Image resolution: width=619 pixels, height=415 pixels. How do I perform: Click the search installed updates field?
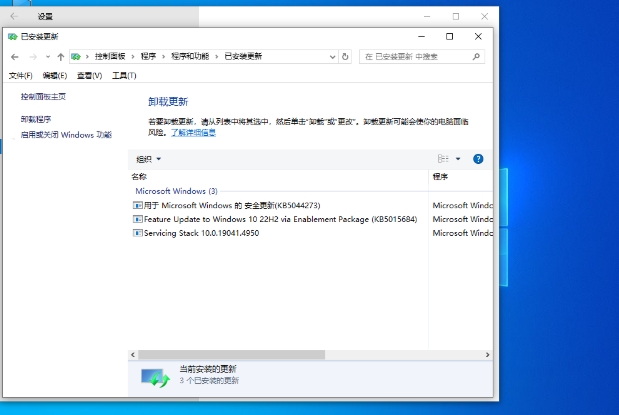coord(420,57)
